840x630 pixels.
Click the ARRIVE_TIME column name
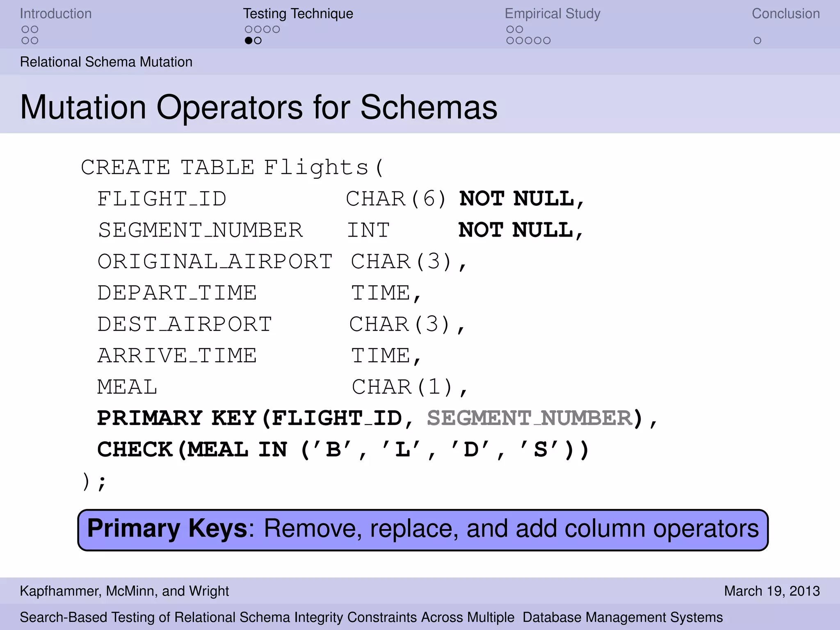(177, 356)
